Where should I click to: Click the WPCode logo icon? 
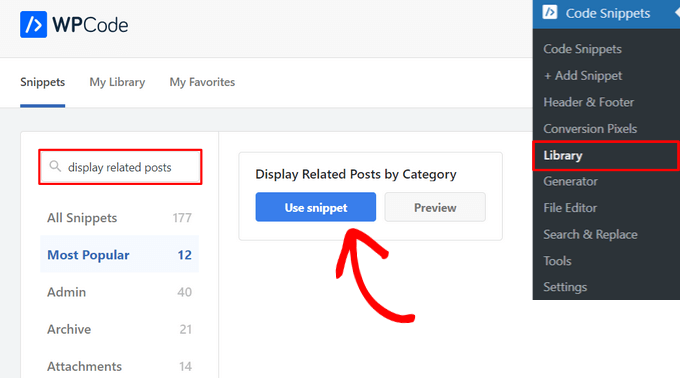[x=33, y=25]
